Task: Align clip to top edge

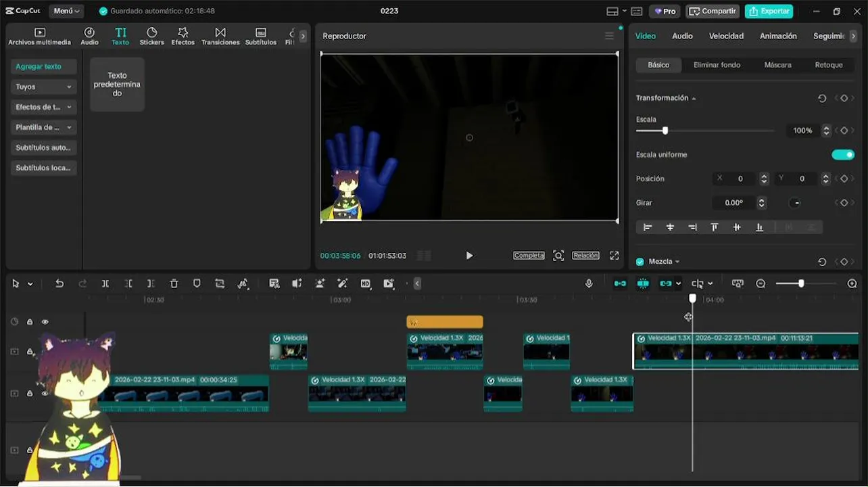Action: coord(715,227)
